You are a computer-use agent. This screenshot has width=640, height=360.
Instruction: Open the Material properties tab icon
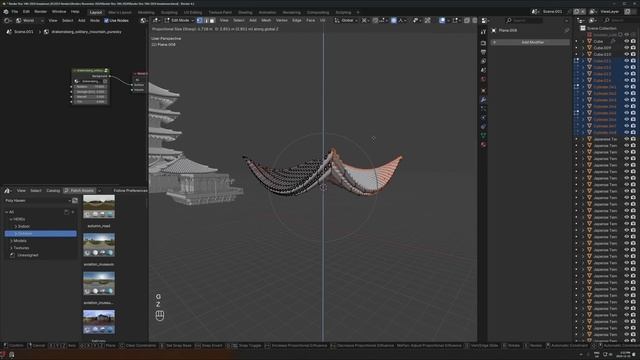tap(483, 144)
